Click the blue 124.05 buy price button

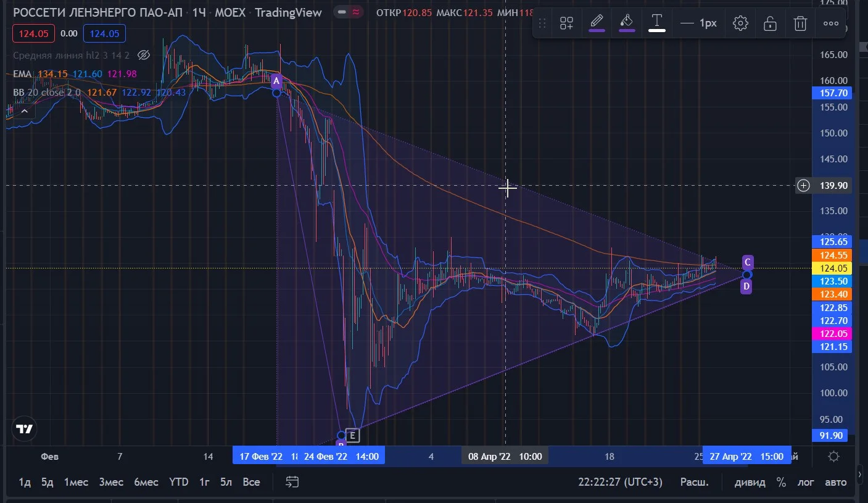(104, 33)
